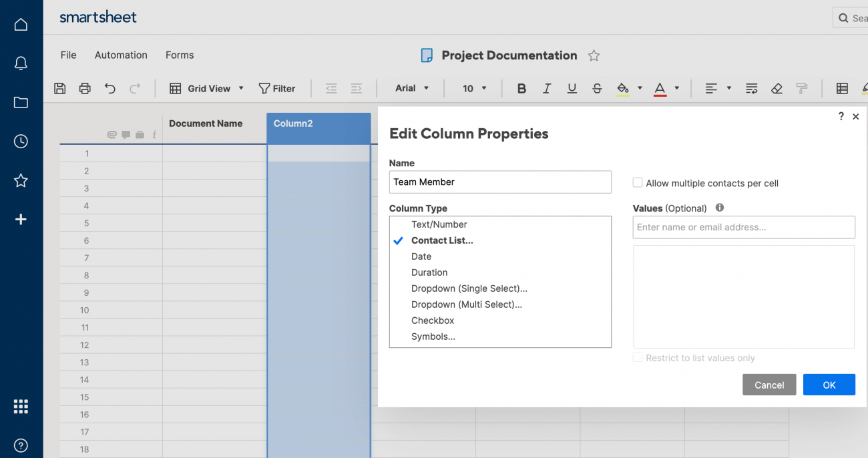Favorite the Project Documentation sheet
This screenshot has width=868, height=458.
594,55
